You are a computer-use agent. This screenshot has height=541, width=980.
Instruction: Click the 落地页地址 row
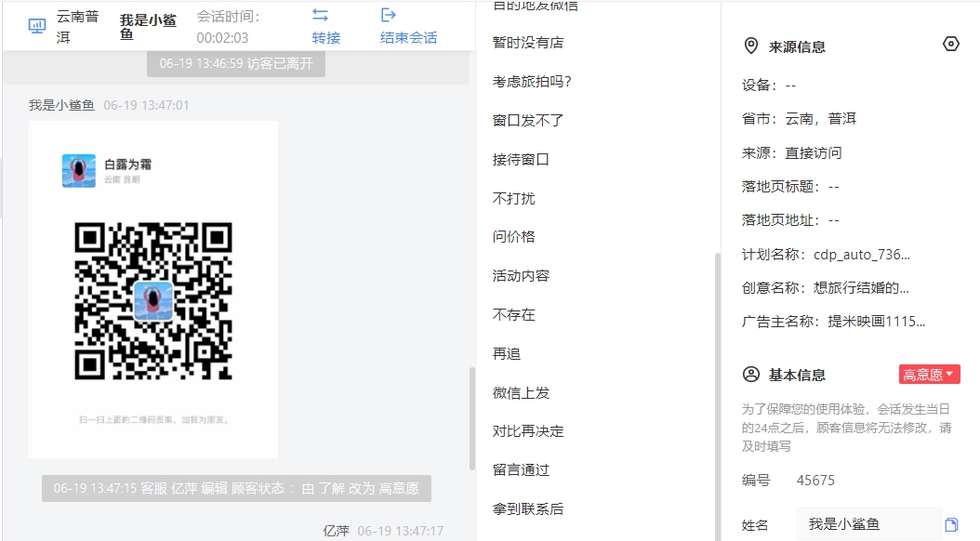(790, 220)
